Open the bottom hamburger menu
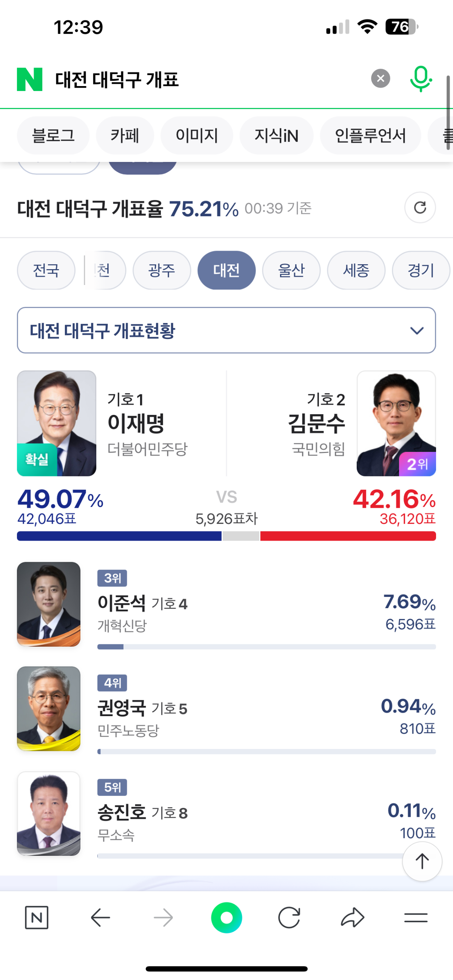 click(416, 918)
